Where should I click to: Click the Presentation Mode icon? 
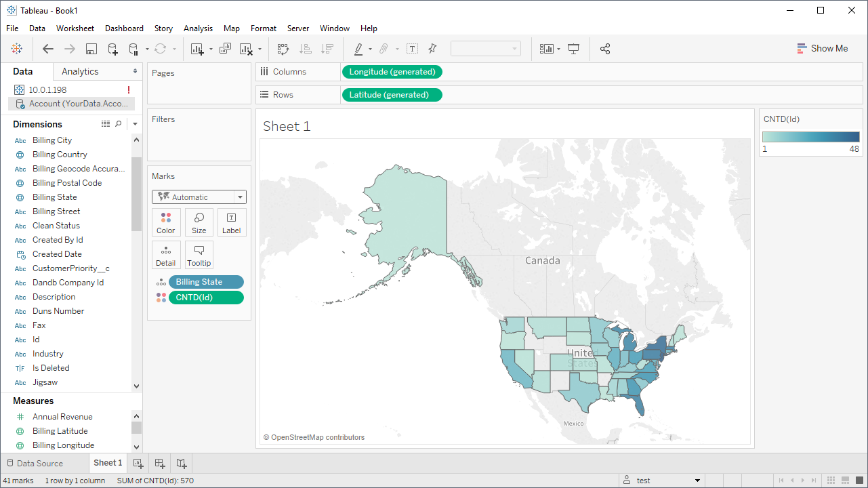coord(574,49)
